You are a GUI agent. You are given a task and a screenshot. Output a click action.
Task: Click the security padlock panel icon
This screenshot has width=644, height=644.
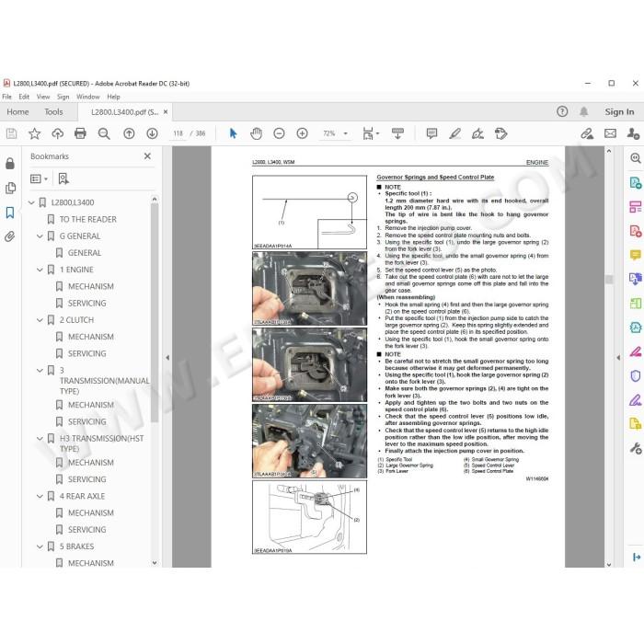coord(10,164)
